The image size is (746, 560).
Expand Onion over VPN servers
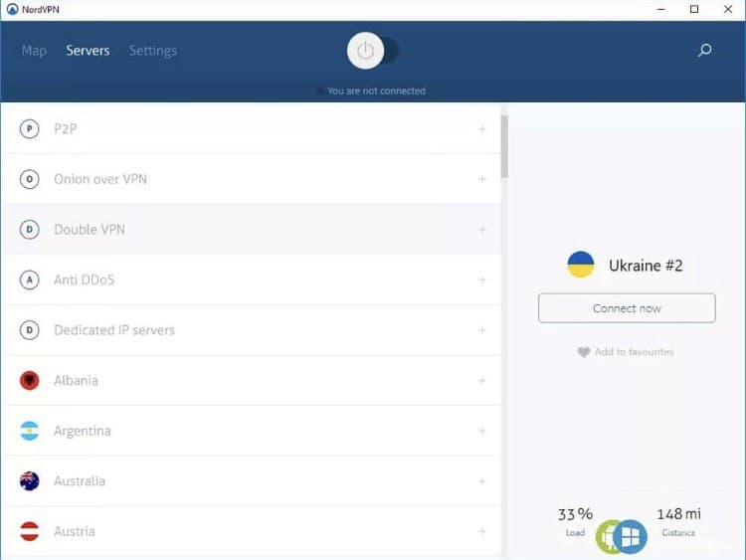482,179
